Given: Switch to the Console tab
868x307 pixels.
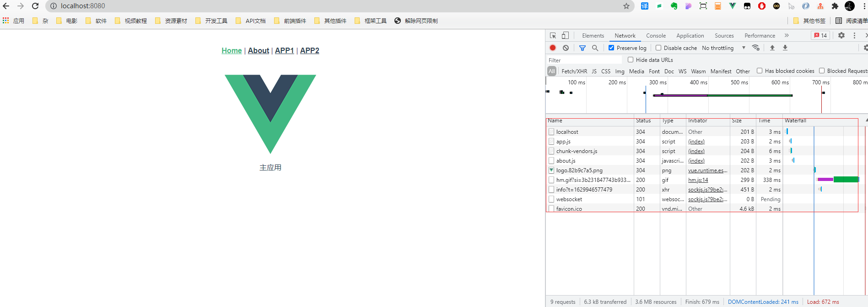Looking at the screenshot, I should click(656, 36).
